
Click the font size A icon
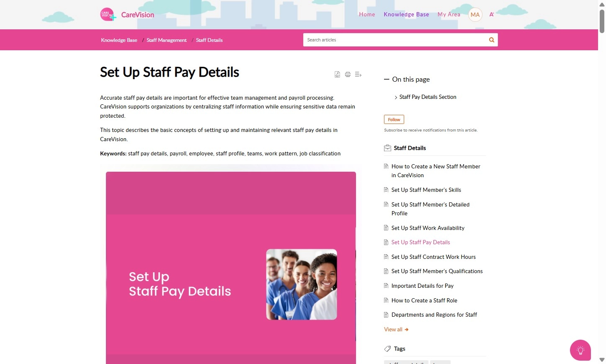click(x=492, y=14)
